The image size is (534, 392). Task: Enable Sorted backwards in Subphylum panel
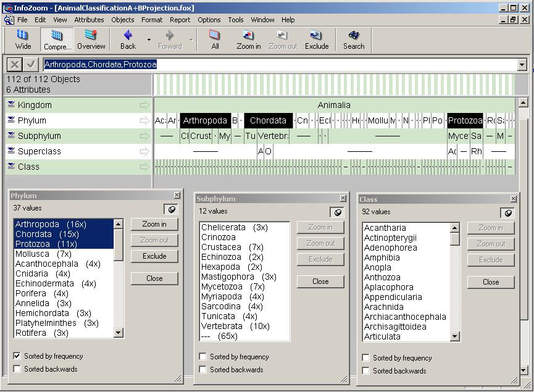click(x=203, y=370)
